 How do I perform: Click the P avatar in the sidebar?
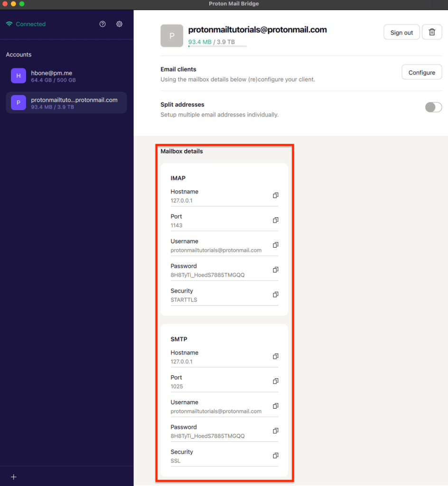(19, 103)
